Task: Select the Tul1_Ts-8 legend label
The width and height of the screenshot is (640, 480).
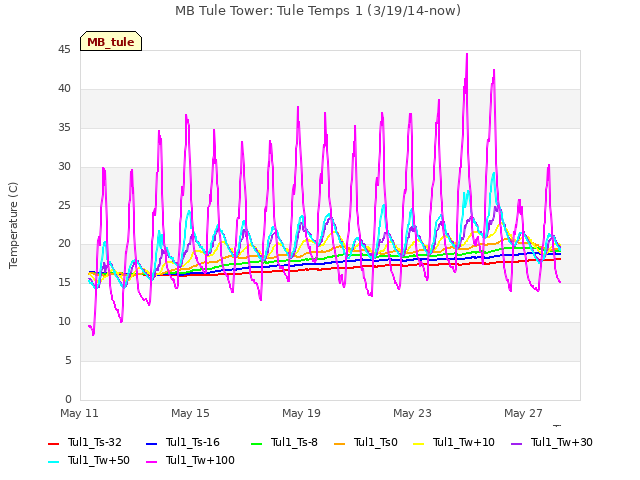Action: coord(294,442)
